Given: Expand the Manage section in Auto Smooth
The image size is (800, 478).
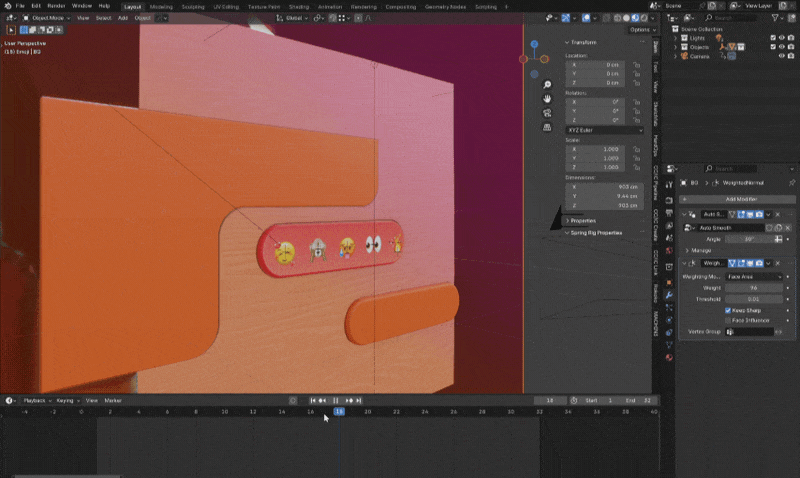Looking at the screenshot, I should click(x=700, y=250).
